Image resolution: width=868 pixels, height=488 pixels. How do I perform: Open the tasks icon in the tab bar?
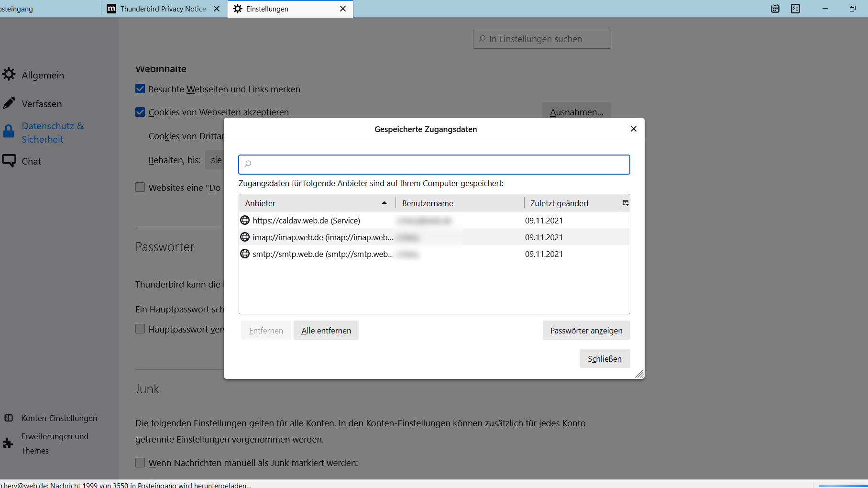(795, 9)
